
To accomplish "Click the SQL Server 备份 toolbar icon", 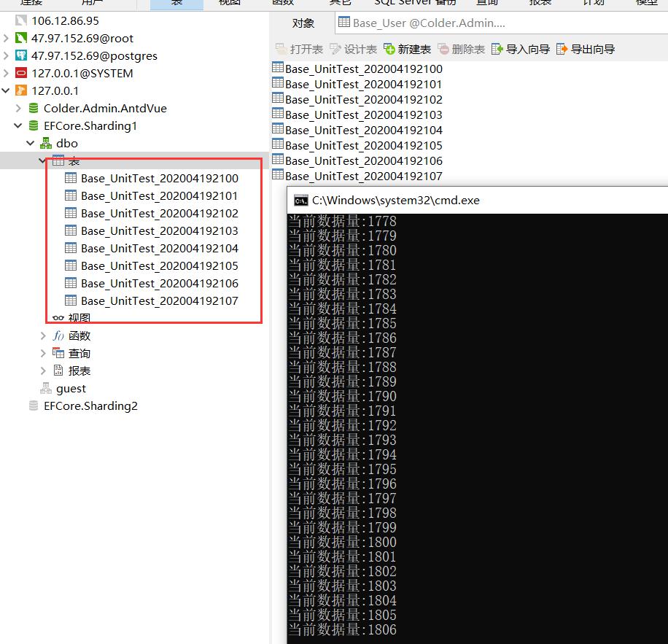I will pyautogui.click(x=412, y=3).
